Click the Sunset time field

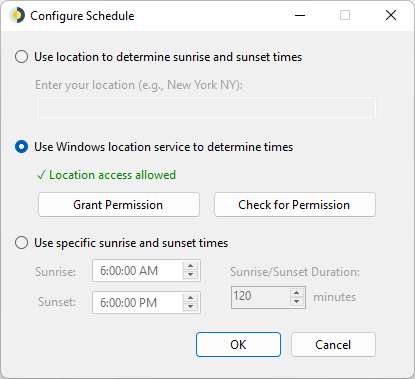tap(138, 303)
